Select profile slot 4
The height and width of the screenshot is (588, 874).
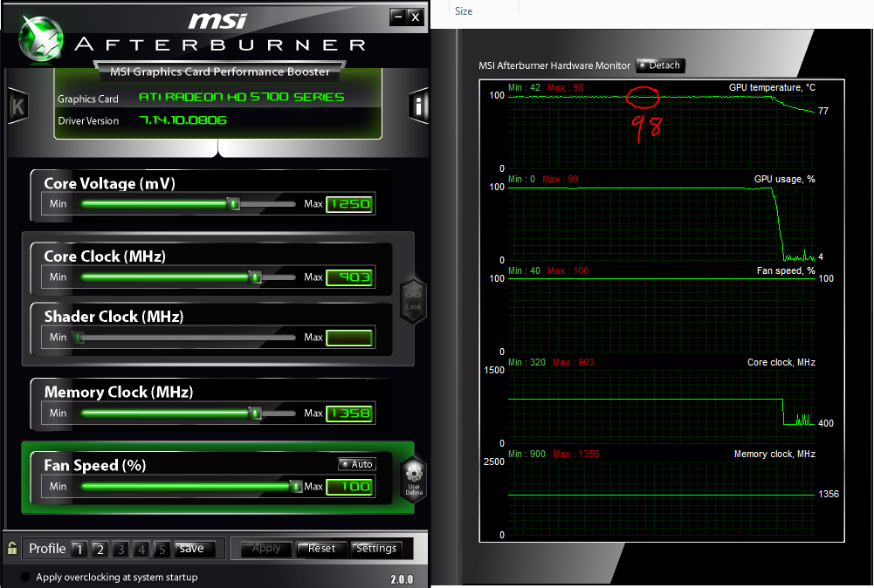tap(141, 549)
